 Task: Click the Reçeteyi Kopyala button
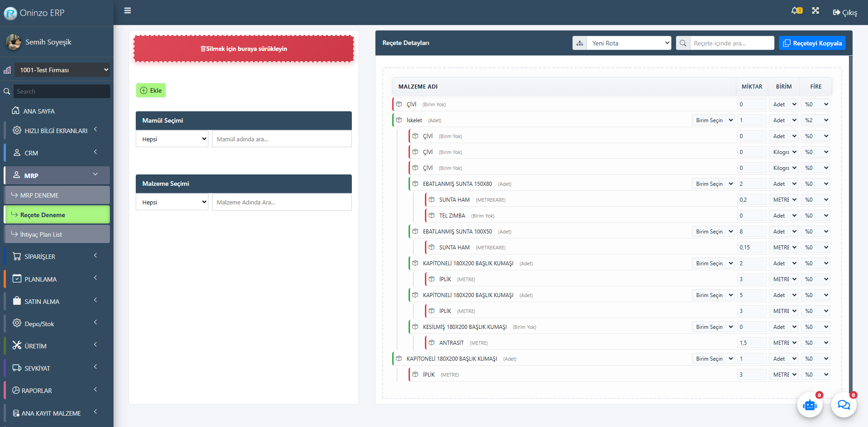click(812, 43)
